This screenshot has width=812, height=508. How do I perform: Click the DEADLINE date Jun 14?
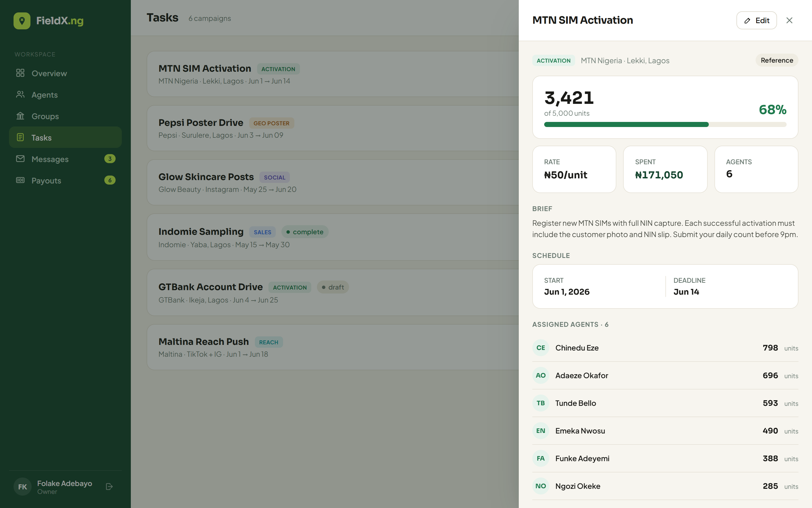(686, 292)
